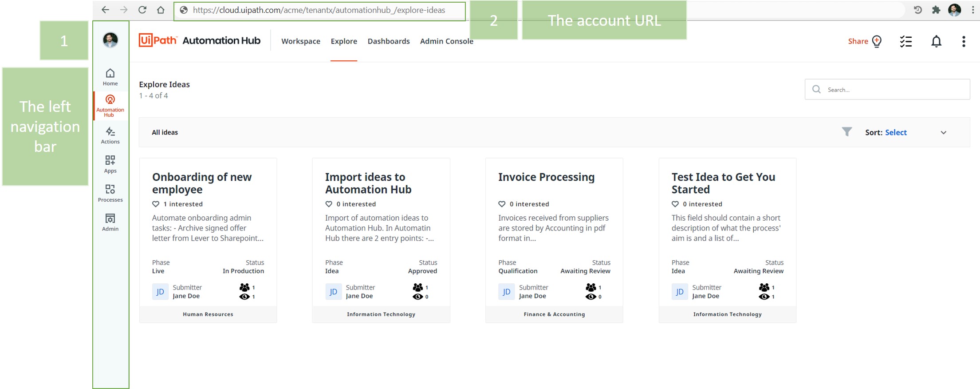The width and height of the screenshot is (980, 389).
Task: Open browser extensions puzzle icon
Action: [936, 10]
